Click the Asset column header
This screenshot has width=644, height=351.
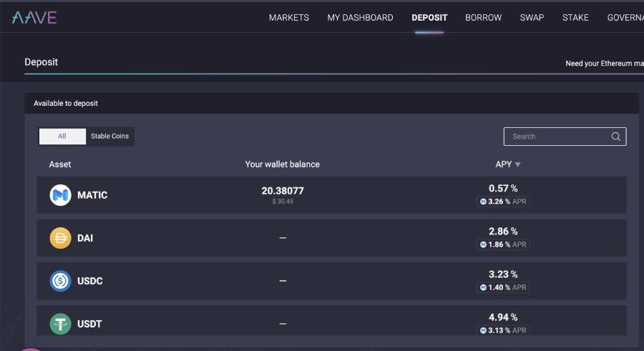point(60,164)
